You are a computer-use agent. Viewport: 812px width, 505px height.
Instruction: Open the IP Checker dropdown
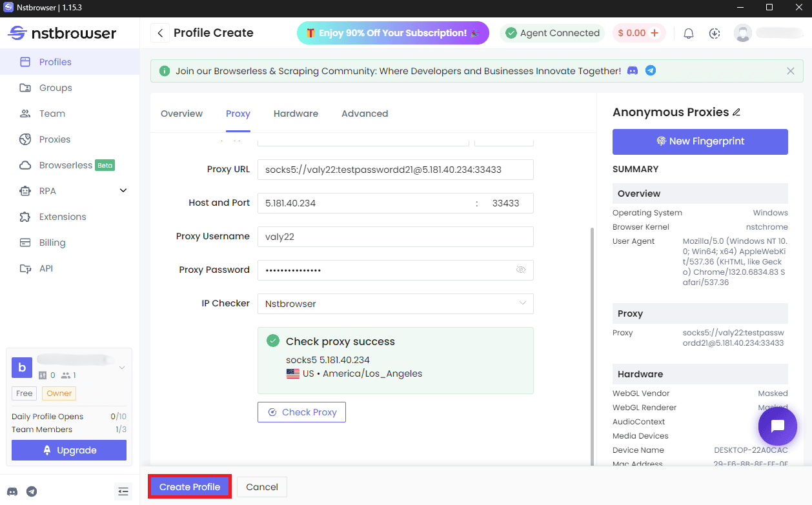point(395,303)
